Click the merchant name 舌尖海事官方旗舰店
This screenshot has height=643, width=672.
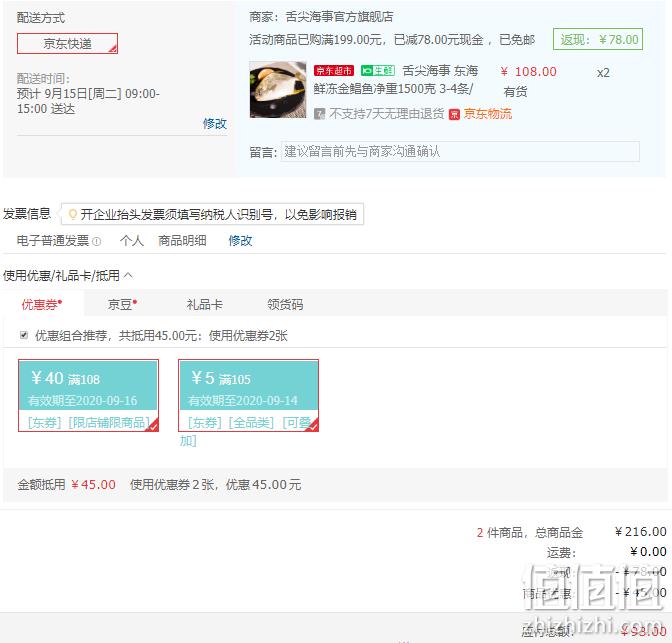pos(339,17)
